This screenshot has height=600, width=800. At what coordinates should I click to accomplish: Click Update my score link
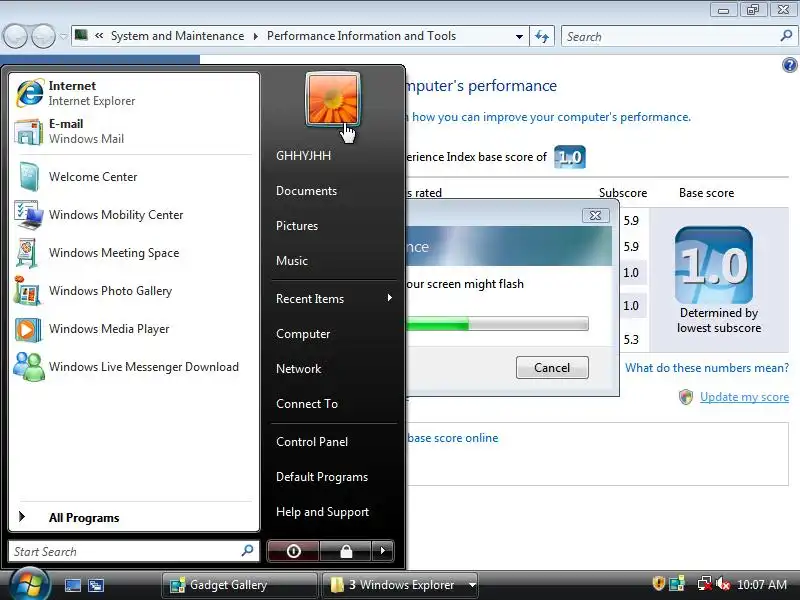point(744,396)
